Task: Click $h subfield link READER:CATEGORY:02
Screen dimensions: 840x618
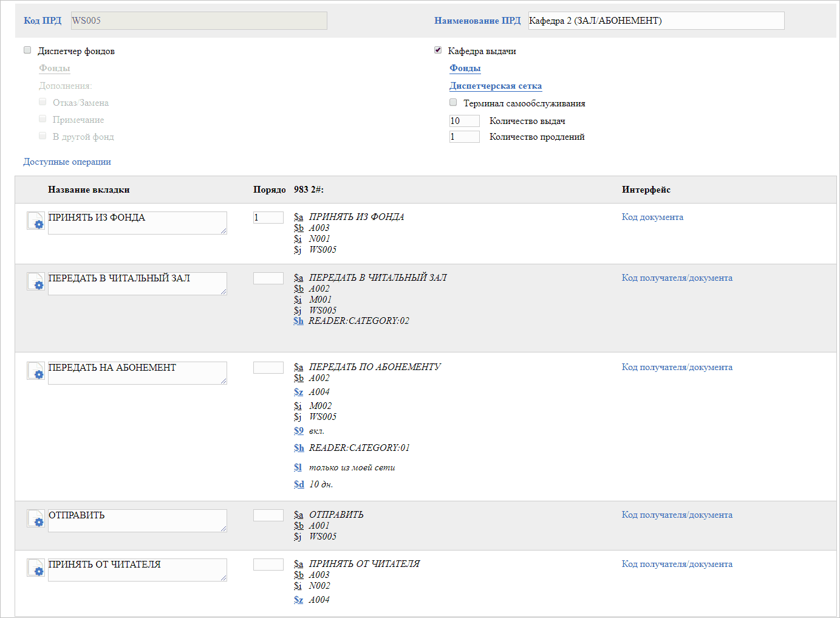Action: click(298, 321)
